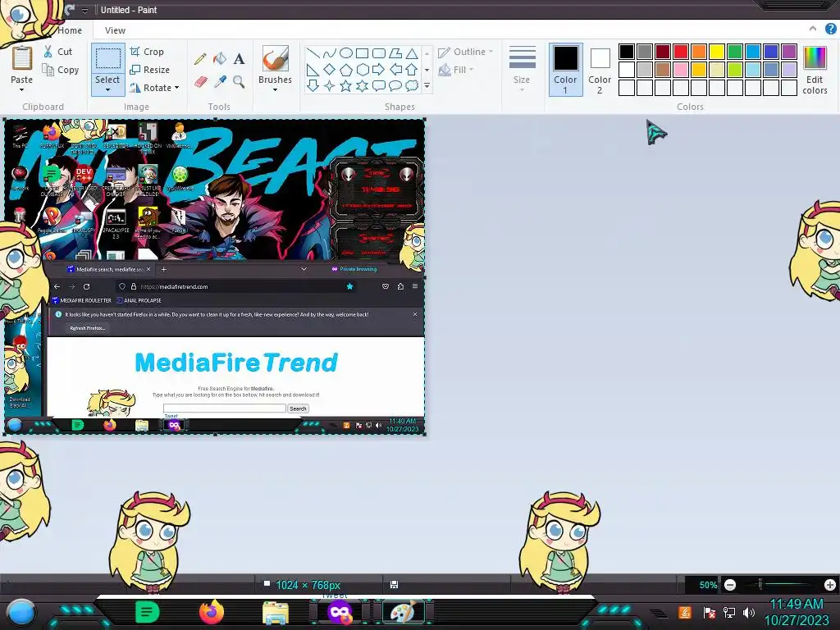Click the Copy command

[61, 70]
